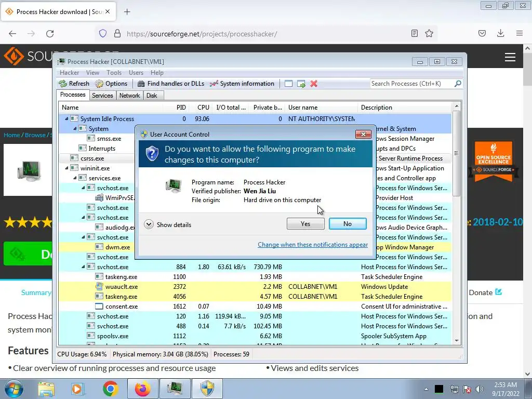Collapse the svchost.exe PID 884 node
The width and height of the screenshot is (532, 399).
tap(83, 267)
